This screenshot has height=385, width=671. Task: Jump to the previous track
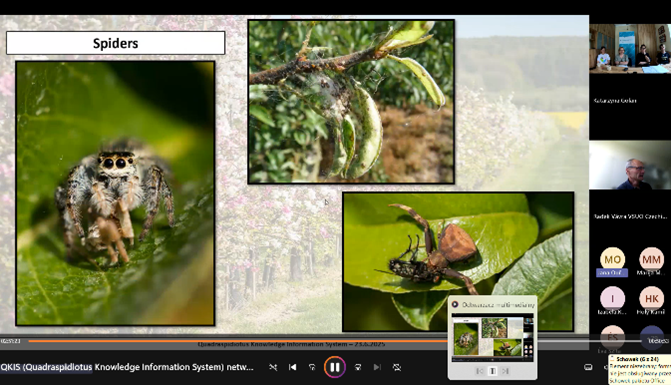tap(293, 367)
